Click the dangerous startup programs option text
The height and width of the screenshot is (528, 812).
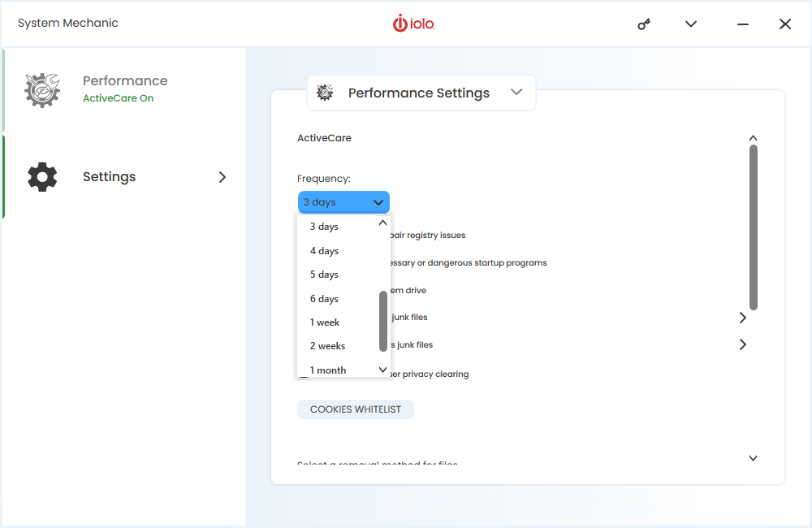469,262
